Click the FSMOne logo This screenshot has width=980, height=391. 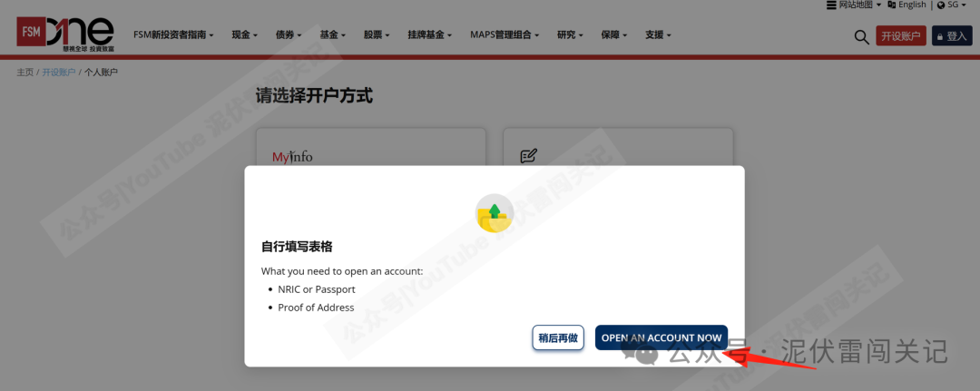click(65, 34)
